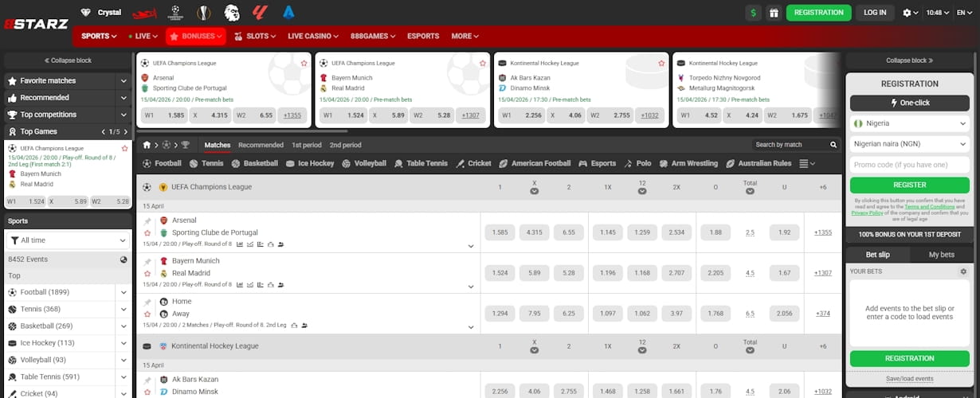Favorite Top Games Champions League match star
Image resolution: width=980 pixels, height=398 pixels.
click(124, 148)
